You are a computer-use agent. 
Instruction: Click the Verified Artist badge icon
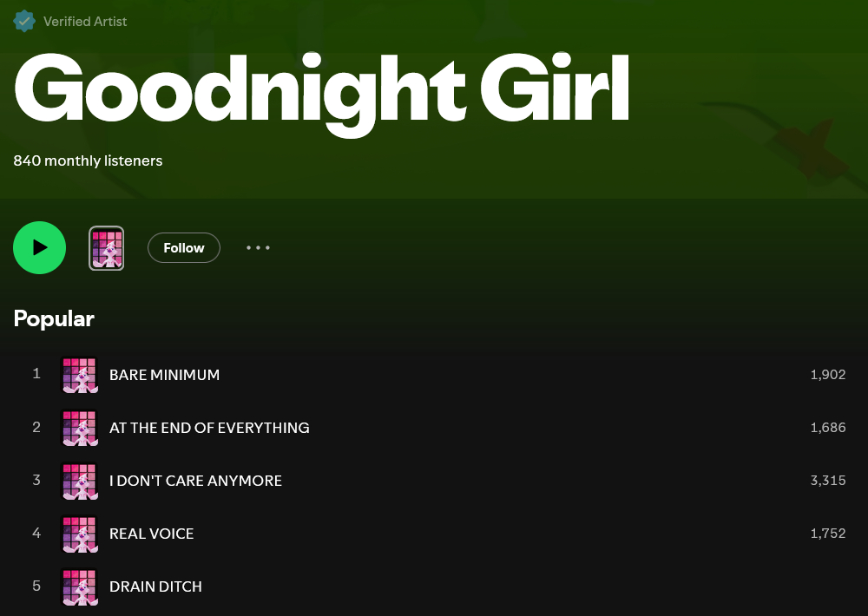coord(25,21)
